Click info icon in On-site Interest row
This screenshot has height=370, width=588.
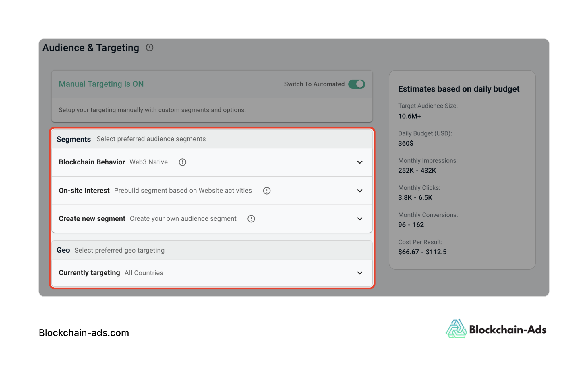pyautogui.click(x=267, y=191)
